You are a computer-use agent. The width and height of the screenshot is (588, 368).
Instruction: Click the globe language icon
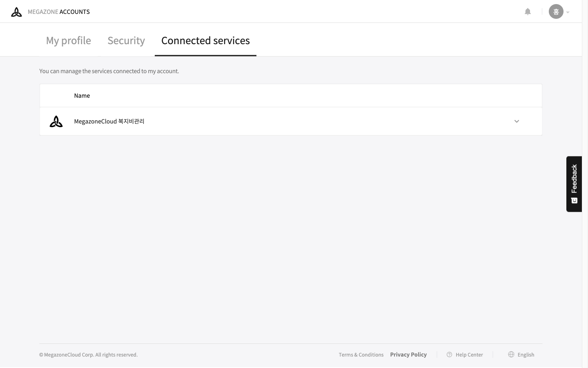[511, 355]
